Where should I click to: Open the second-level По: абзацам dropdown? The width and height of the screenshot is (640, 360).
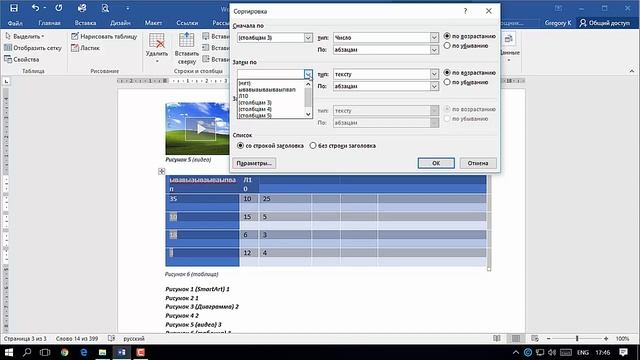[434, 87]
